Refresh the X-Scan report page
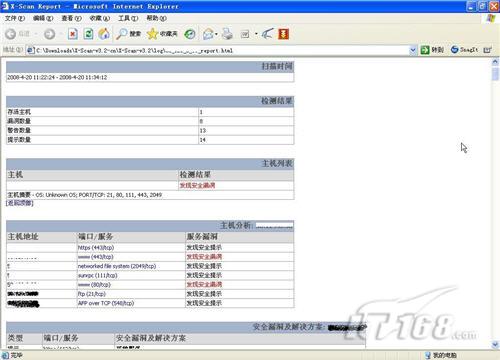 coord(88,34)
